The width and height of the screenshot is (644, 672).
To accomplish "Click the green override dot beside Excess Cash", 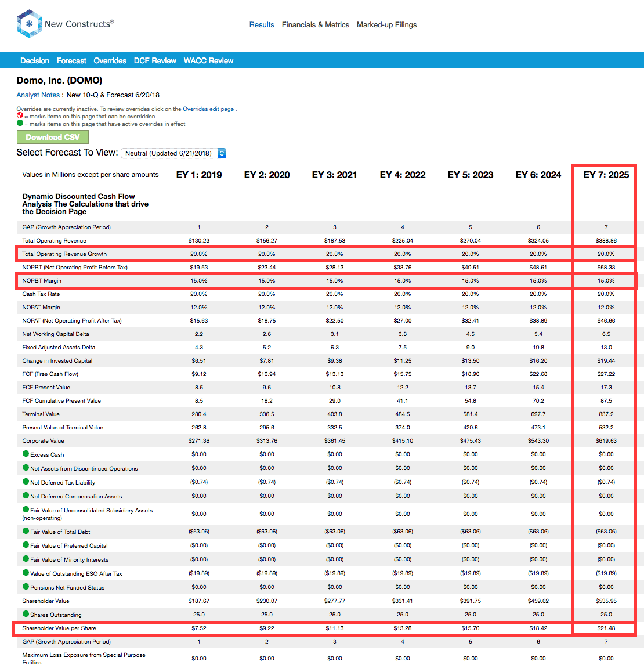I will coord(26,454).
